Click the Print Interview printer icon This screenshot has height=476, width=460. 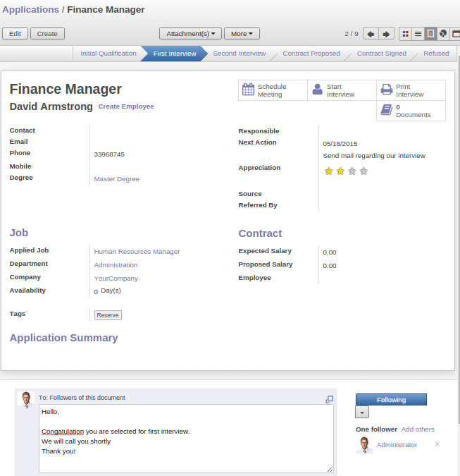[x=386, y=90]
